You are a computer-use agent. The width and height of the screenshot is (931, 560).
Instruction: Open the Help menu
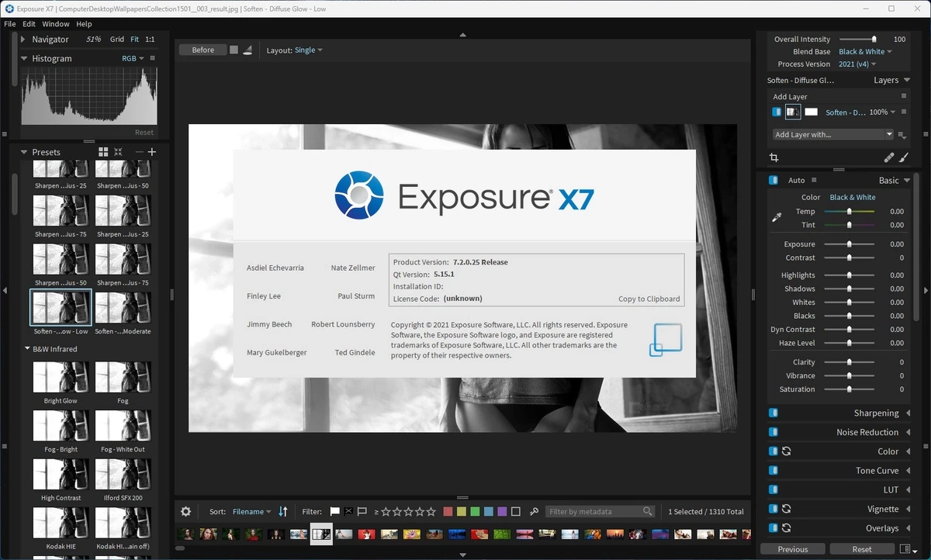pos(84,24)
